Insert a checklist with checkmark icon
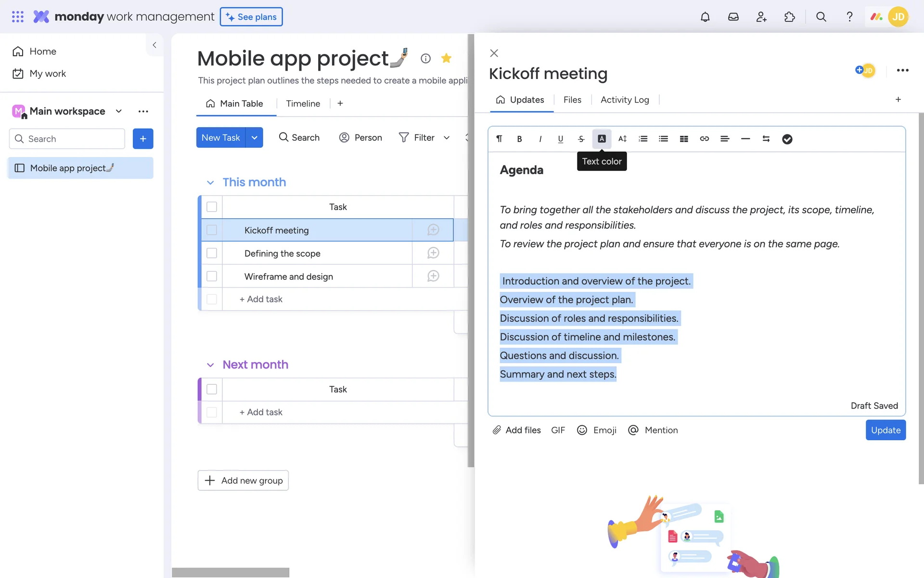 [787, 139]
